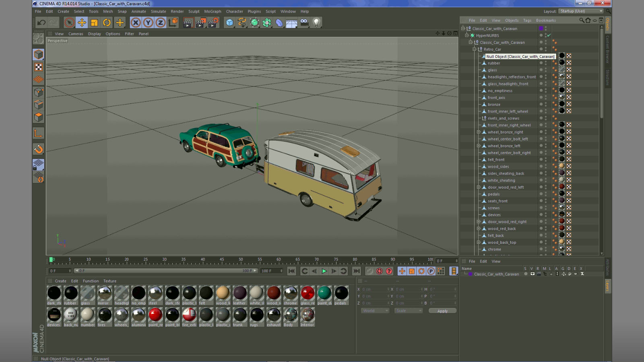Expand wheel_bronze_left object

click(x=479, y=146)
